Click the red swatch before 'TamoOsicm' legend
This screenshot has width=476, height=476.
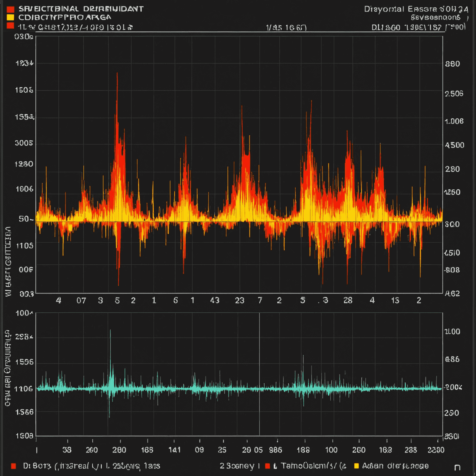[x=267, y=466]
